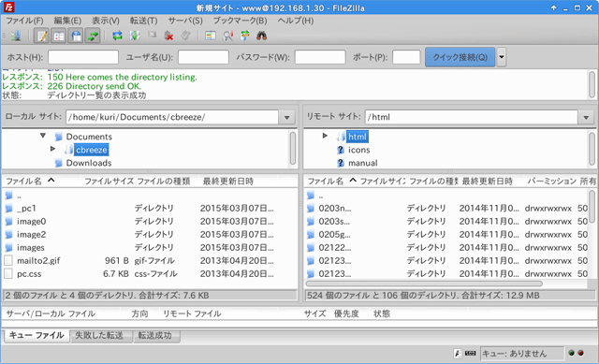This screenshot has width=599, height=364.
Task: Select the pc.css file icon
Action: (8, 274)
